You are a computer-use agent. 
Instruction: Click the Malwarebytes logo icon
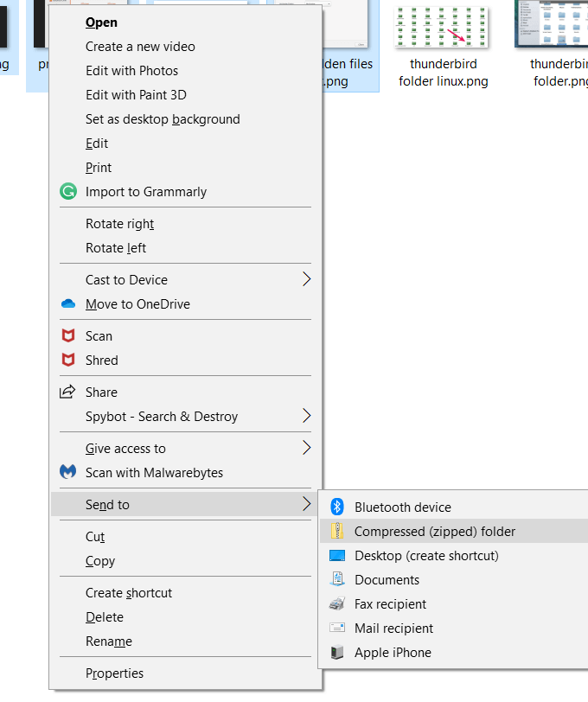click(x=68, y=472)
